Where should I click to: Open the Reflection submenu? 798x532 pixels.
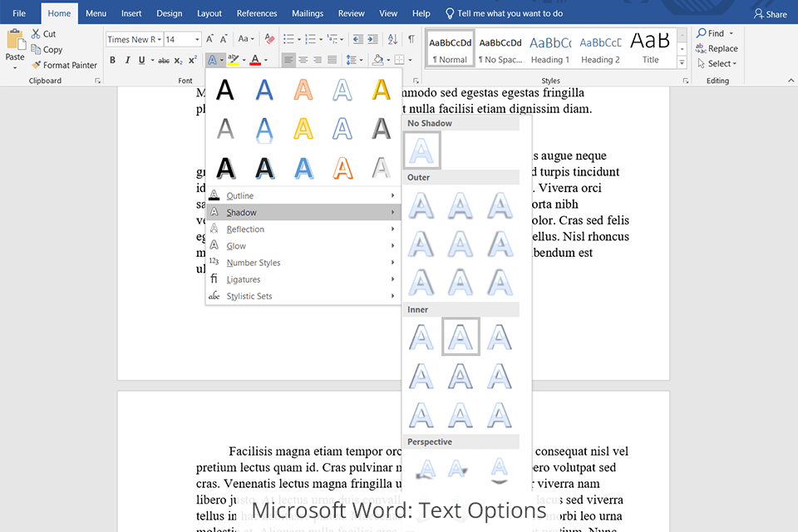click(303, 229)
